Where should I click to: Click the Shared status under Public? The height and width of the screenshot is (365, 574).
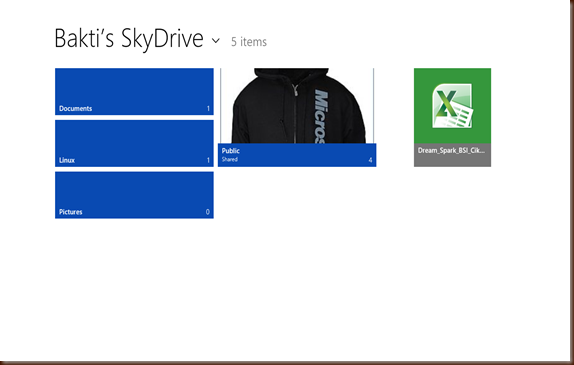pyautogui.click(x=230, y=159)
